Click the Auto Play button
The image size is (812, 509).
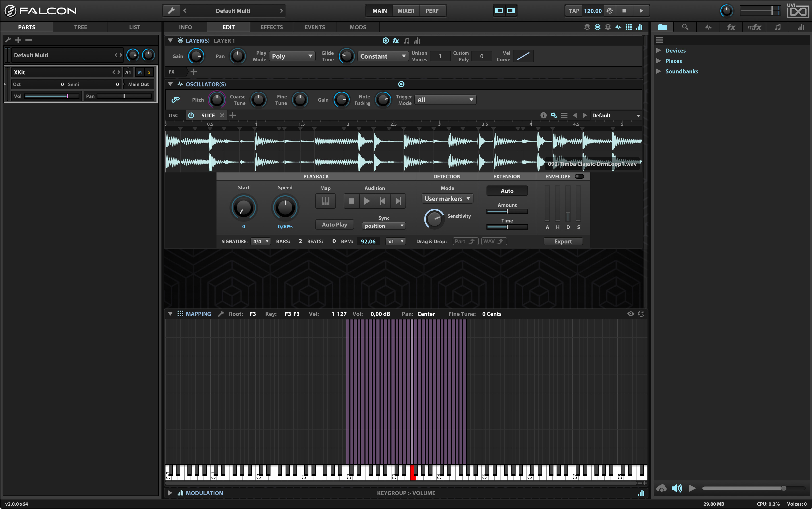coord(335,225)
